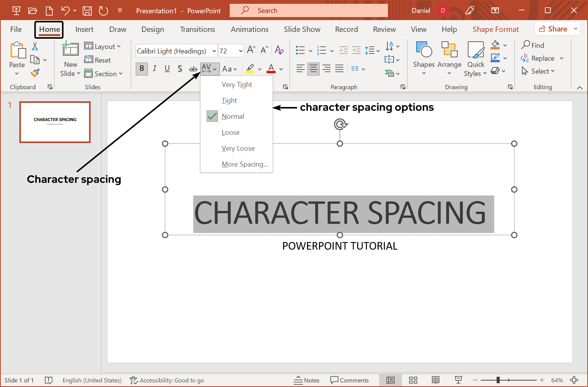Toggle italic formatting
This screenshot has height=387, width=588.
coord(154,69)
